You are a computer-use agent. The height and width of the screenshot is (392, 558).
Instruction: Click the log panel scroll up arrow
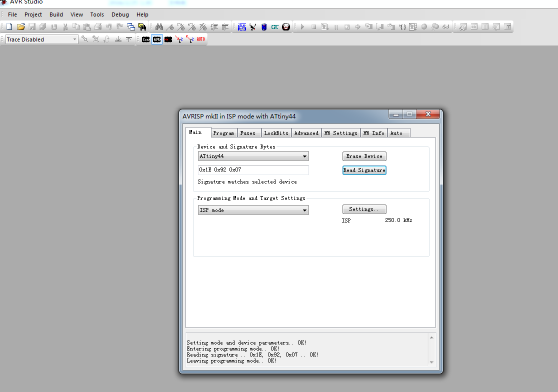point(431,337)
